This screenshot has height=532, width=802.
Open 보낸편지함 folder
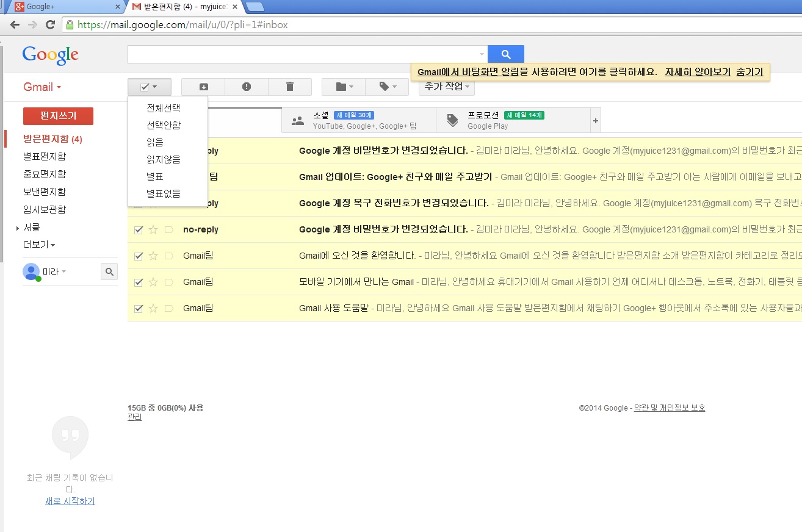[x=45, y=192]
